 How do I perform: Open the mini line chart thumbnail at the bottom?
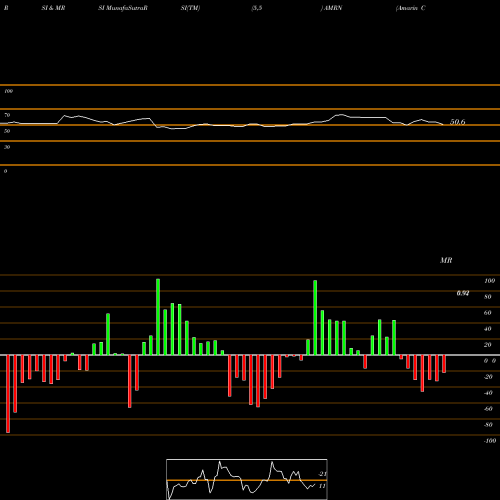(247, 479)
